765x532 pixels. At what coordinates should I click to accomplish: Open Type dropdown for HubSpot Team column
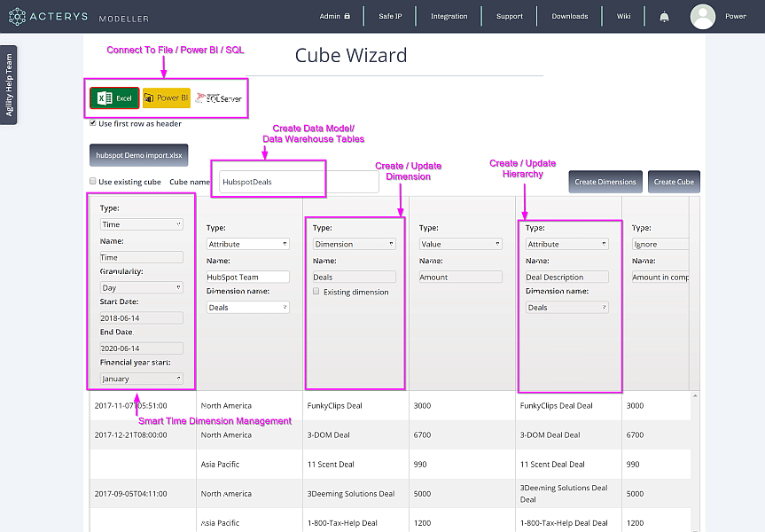pos(248,244)
